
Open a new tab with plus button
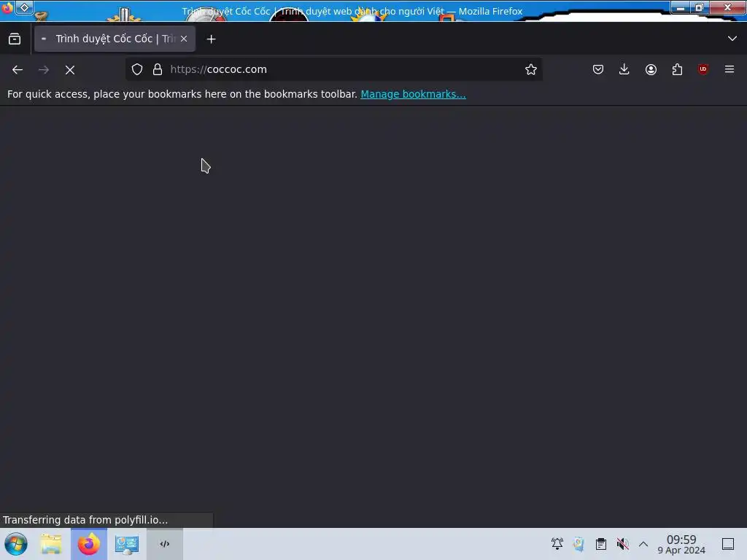pyautogui.click(x=211, y=39)
